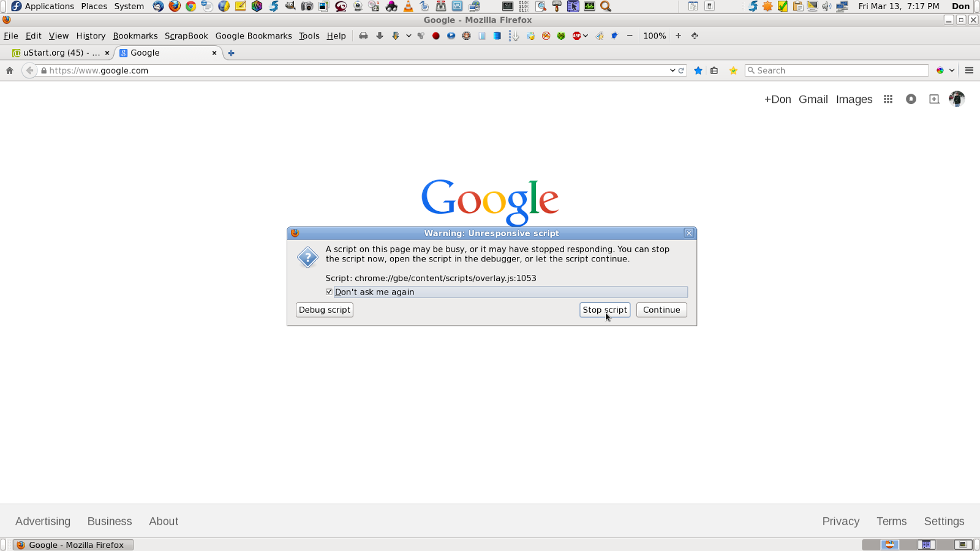
Task: Click the blue database cylinder icon
Action: pos(497,36)
